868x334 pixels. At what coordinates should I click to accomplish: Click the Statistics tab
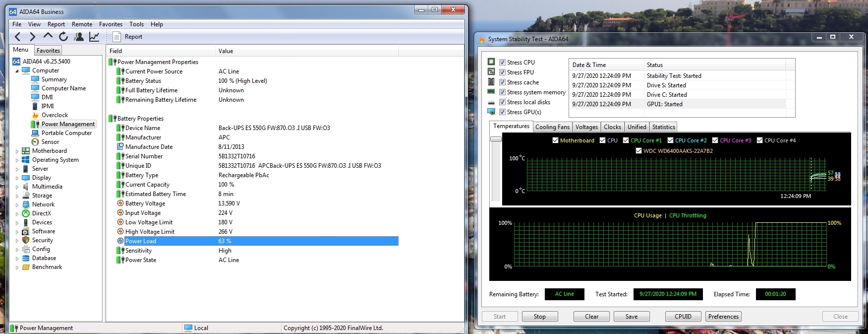click(x=664, y=127)
